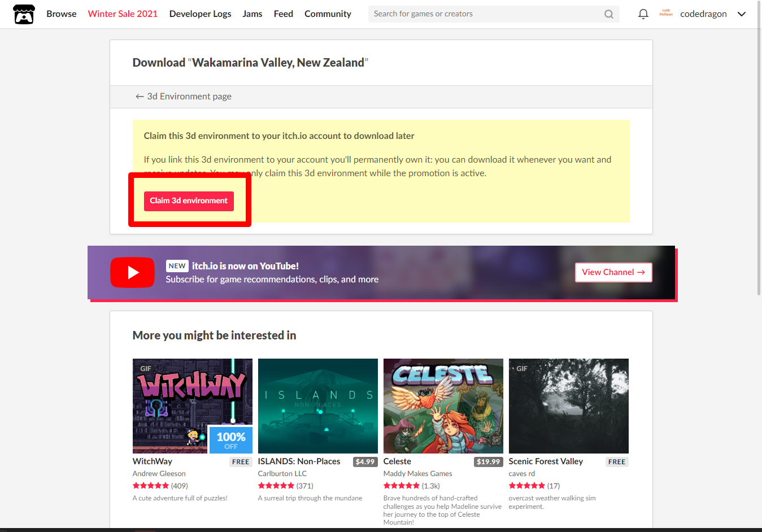Click Scenic Forest Valley FREE tag

point(617,462)
